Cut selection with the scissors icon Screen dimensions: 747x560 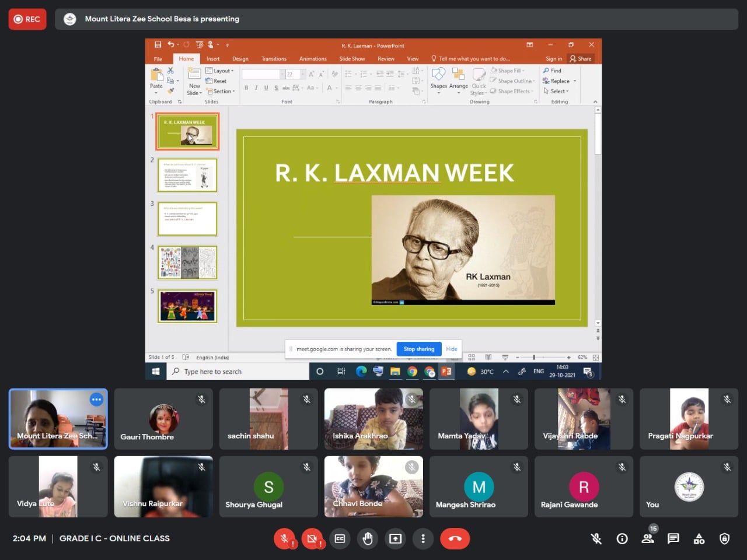point(170,71)
